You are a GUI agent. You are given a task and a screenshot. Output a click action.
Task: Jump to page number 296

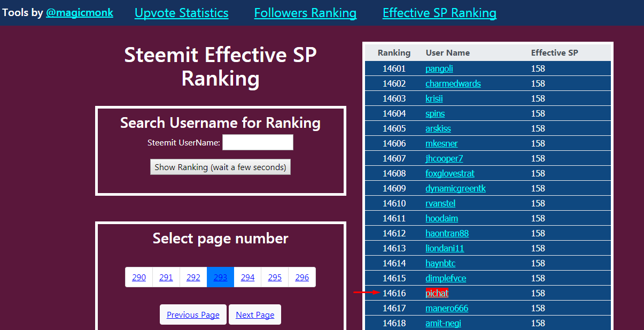302,277
